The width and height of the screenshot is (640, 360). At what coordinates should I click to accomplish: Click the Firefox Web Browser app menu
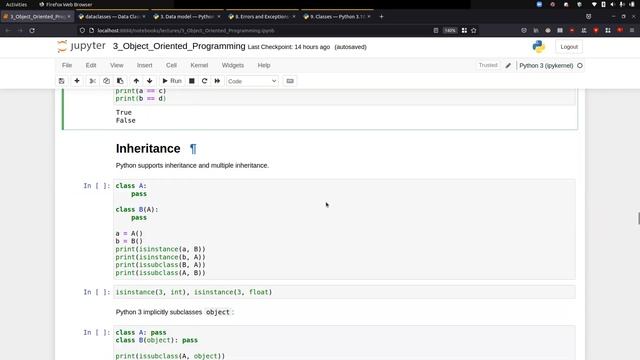click(66, 4)
